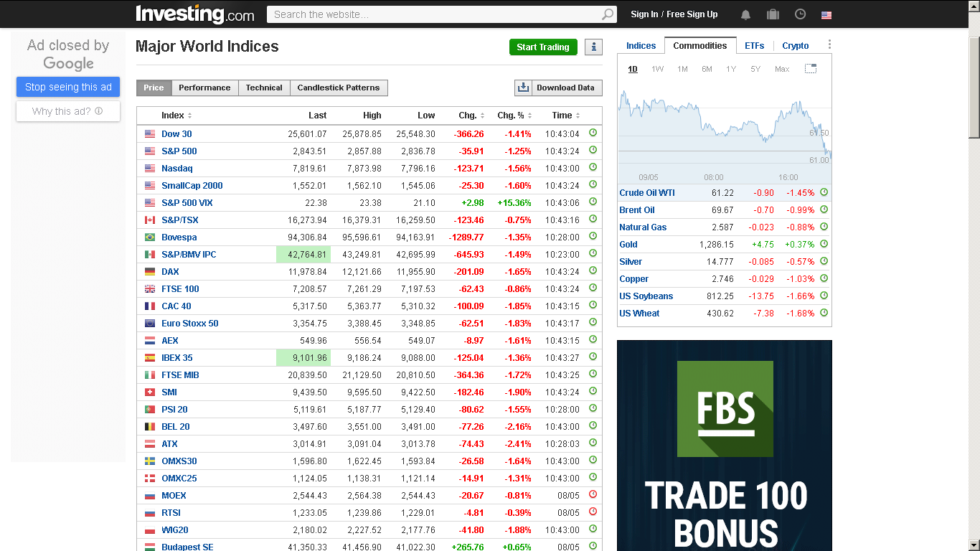Open the Nasdaq index link
Image resolution: width=980 pixels, height=551 pixels.
177,169
